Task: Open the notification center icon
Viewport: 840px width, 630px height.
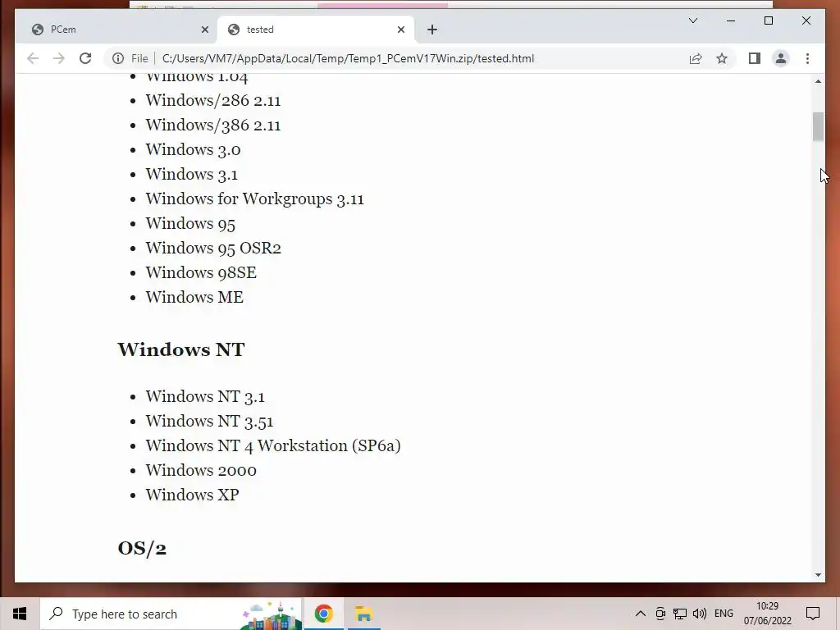Action: pyautogui.click(x=813, y=614)
